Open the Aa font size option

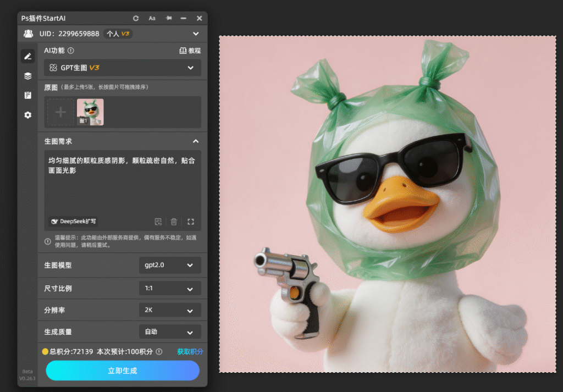(x=152, y=18)
